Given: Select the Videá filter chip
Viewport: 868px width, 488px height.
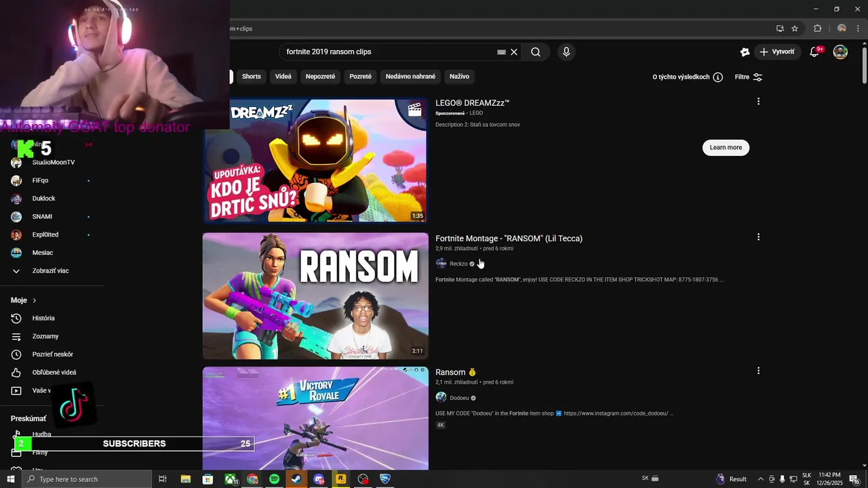Looking at the screenshot, I should click(x=283, y=77).
